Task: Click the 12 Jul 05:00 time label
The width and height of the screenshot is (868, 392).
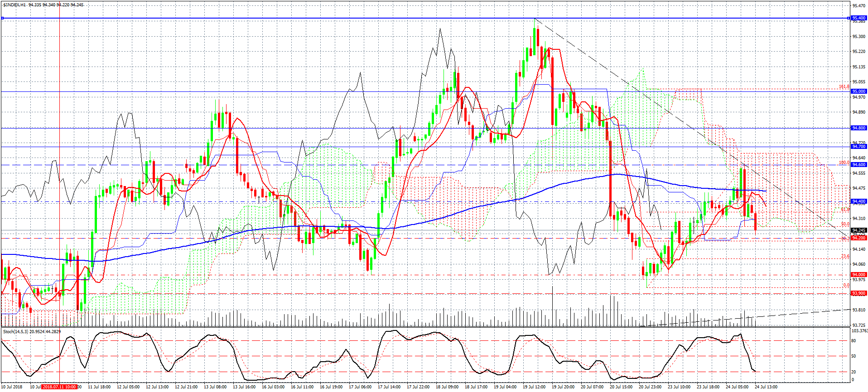Action: 128,387
